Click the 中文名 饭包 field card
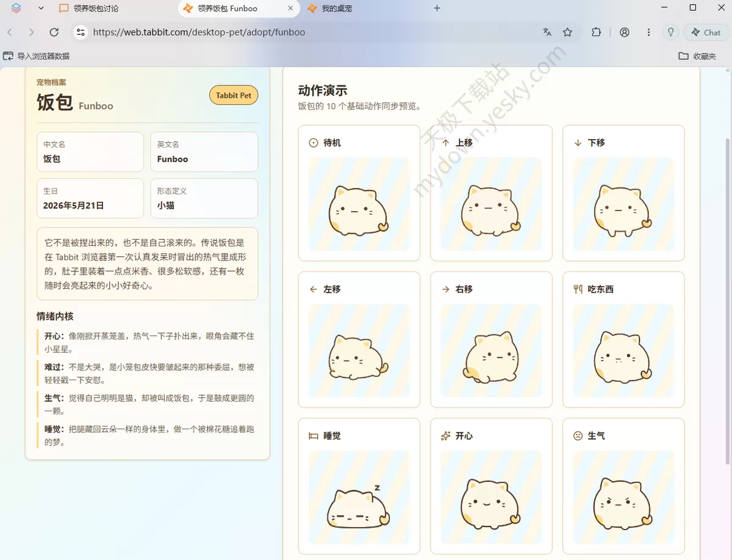 pyautogui.click(x=90, y=152)
